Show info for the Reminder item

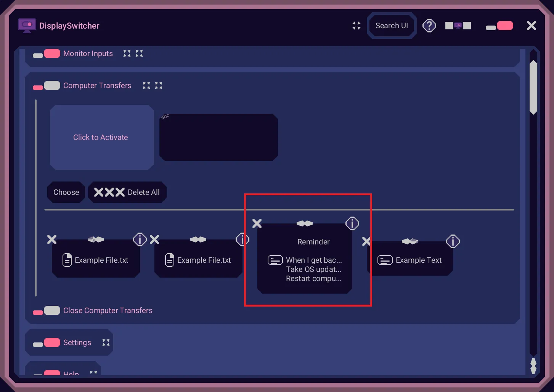click(352, 223)
